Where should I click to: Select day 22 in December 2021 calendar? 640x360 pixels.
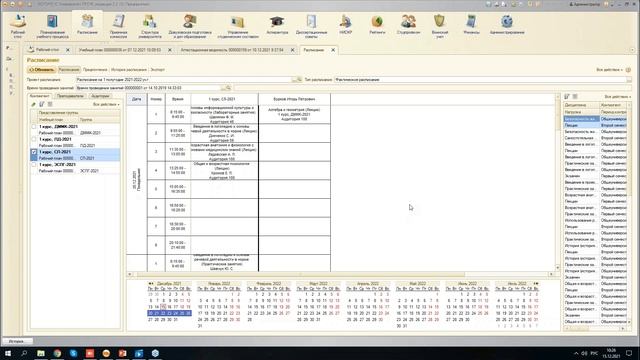(163, 313)
